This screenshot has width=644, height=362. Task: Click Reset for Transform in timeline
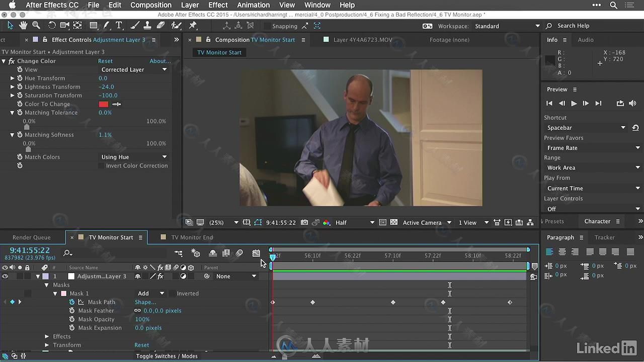141,345
